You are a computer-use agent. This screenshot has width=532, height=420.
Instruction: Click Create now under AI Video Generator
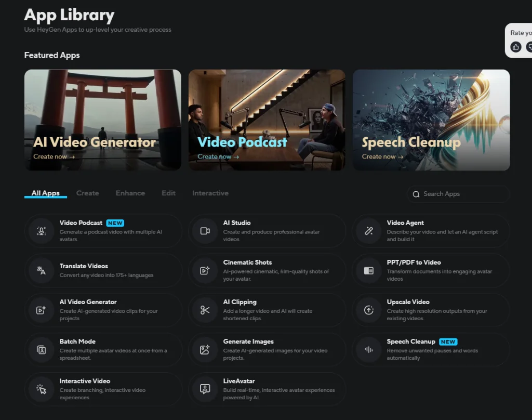coord(54,156)
